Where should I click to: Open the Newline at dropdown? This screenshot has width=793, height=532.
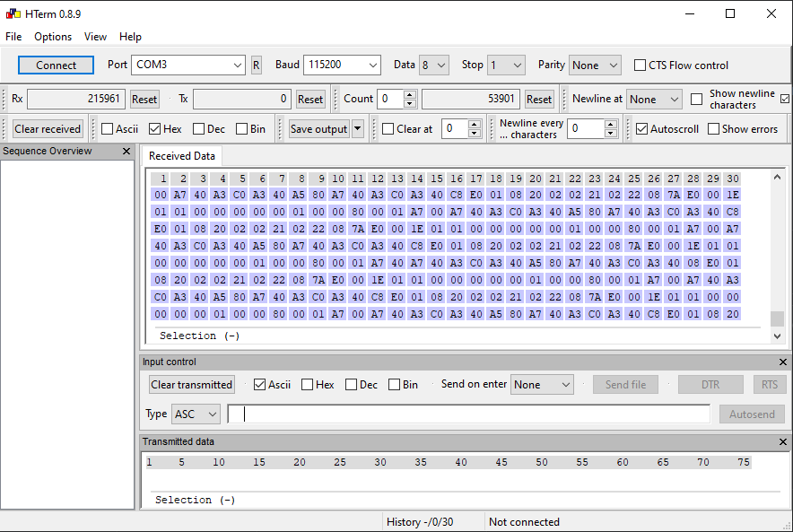pyautogui.click(x=654, y=99)
